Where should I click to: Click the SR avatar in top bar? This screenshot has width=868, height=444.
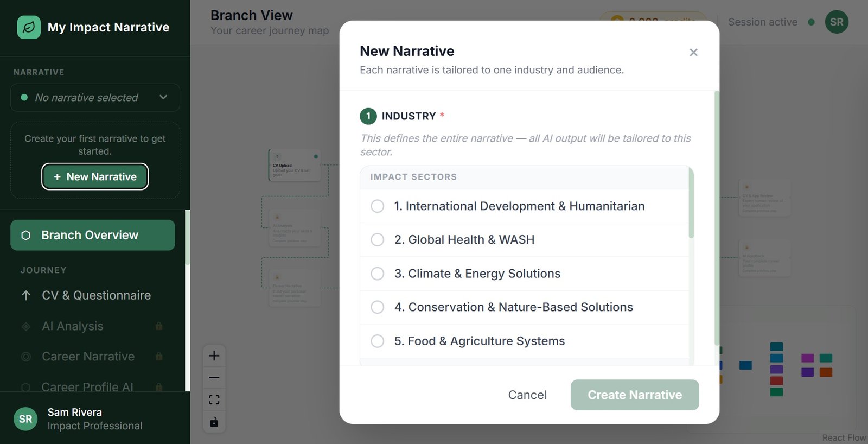(837, 22)
